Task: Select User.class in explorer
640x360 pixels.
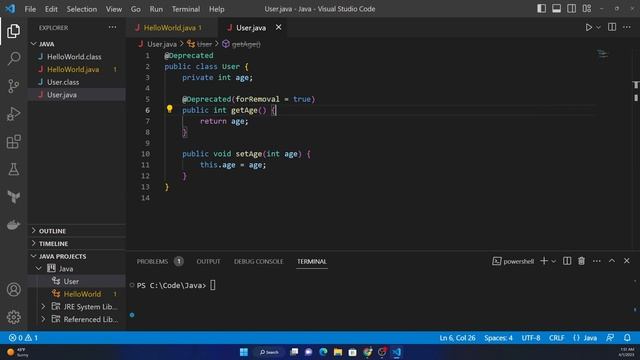Action: (63, 82)
